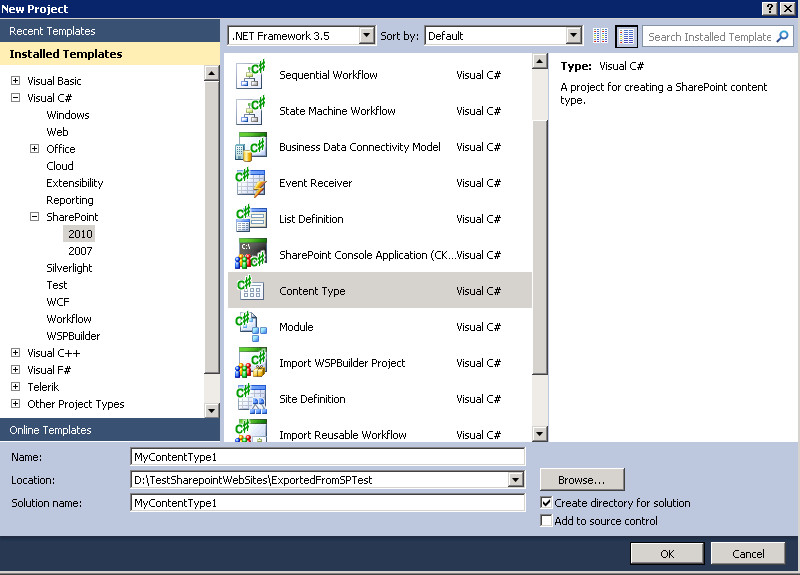Image resolution: width=800 pixels, height=575 pixels.
Task: Select the Site Definition template icon
Action: (251, 398)
